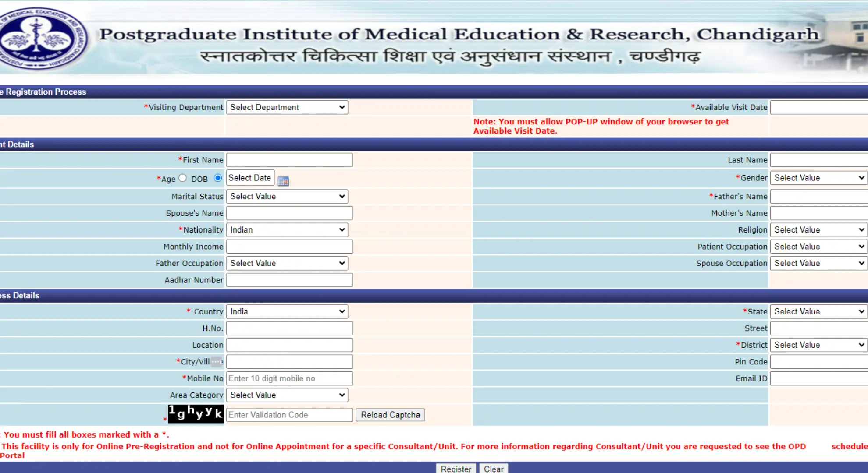Open the Area Category dropdown
The image size is (868, 473).
point(287,395)
